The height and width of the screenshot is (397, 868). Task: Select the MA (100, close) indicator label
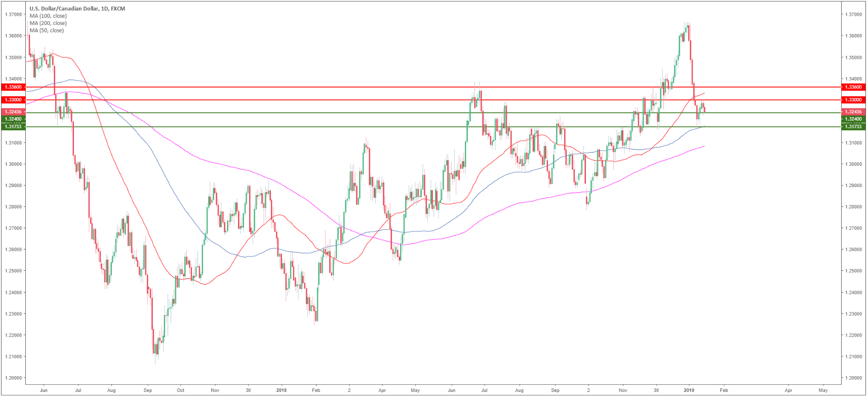coord(48,16)
